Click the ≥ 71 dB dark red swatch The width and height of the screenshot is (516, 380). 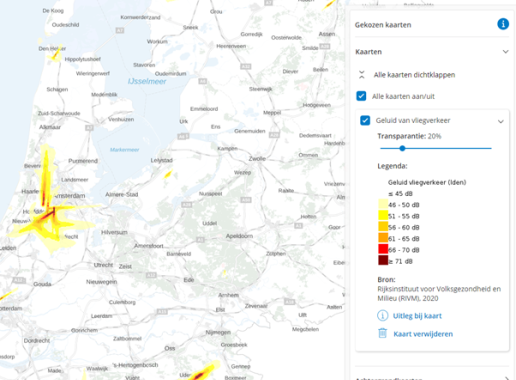[x=383, y=260]
